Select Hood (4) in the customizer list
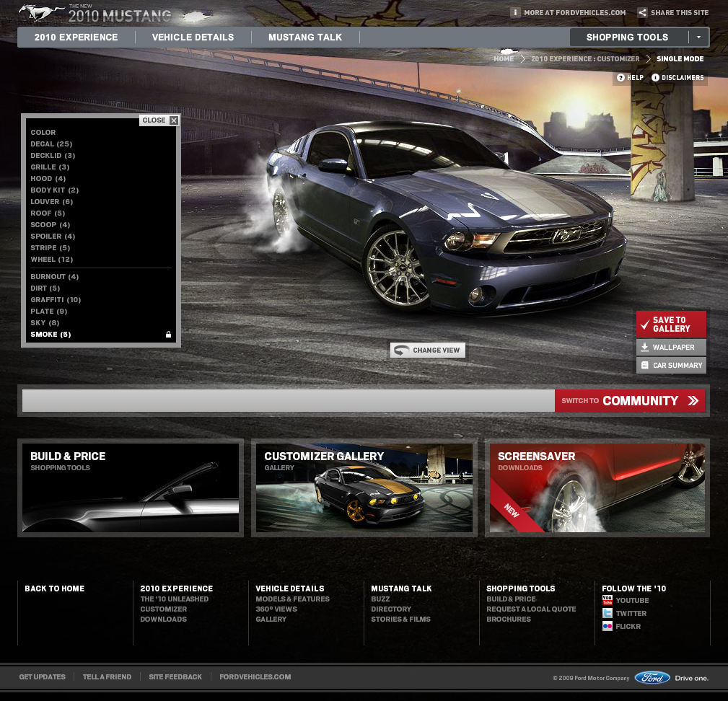The width and height of the screenshot is (728, 701). (48, 179)
